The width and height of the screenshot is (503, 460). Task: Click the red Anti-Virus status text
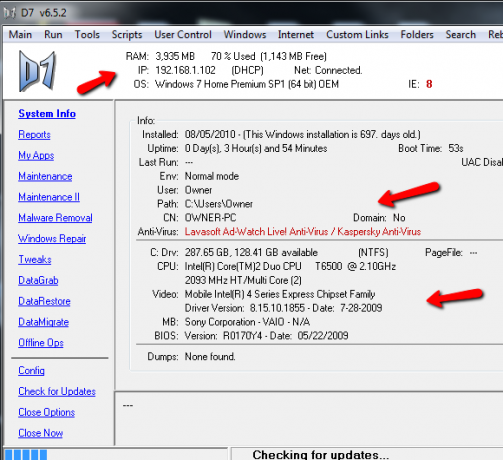tap(303, 232)
